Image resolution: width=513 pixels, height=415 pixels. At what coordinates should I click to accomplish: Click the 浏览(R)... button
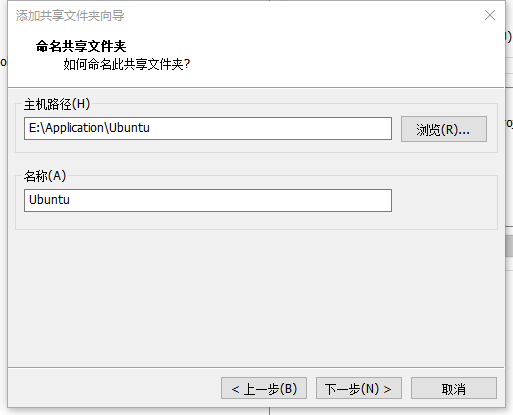coord(444,129)
